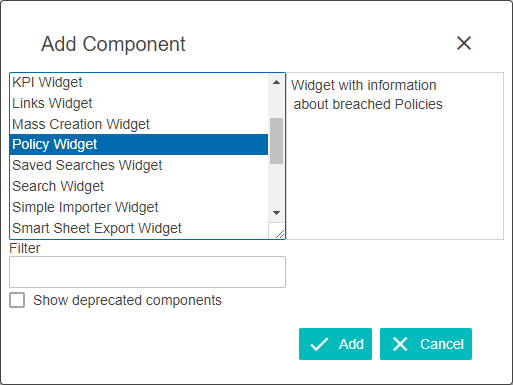Close the Add Component dialog with X

[x=464, y=43]
